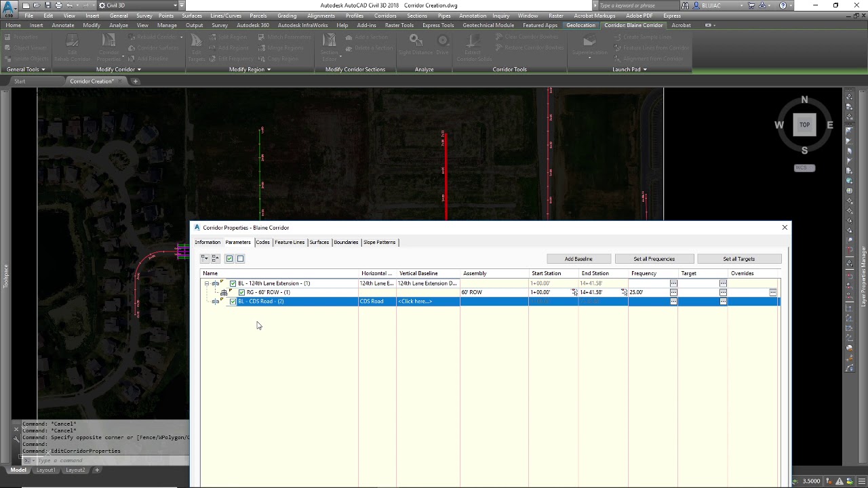Click the collapse all categories icon in dialog
868x488 pixels.
pyautogui.click(x=216, y=258)
